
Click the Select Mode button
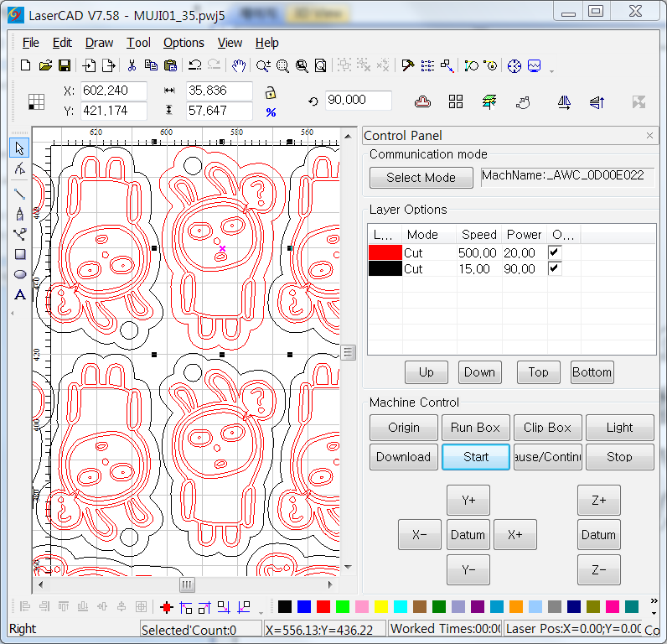[x=421, y=178]
